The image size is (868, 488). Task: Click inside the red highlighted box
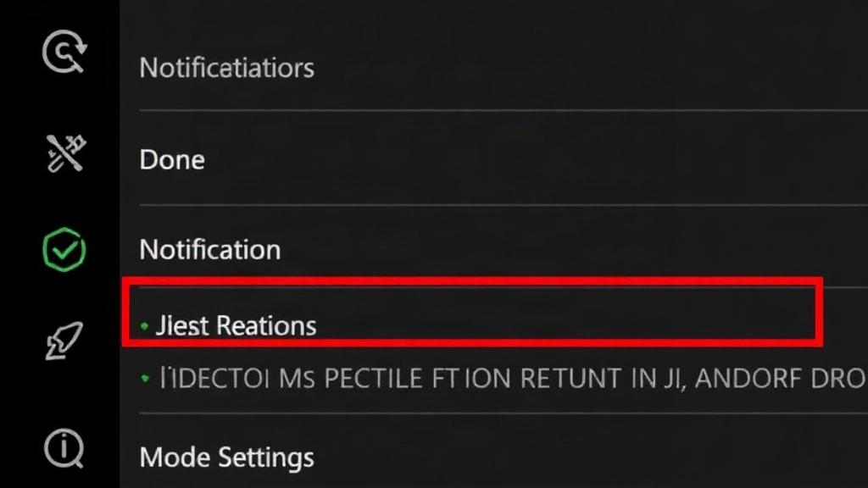pyautogui.click(x=472, y=312)
